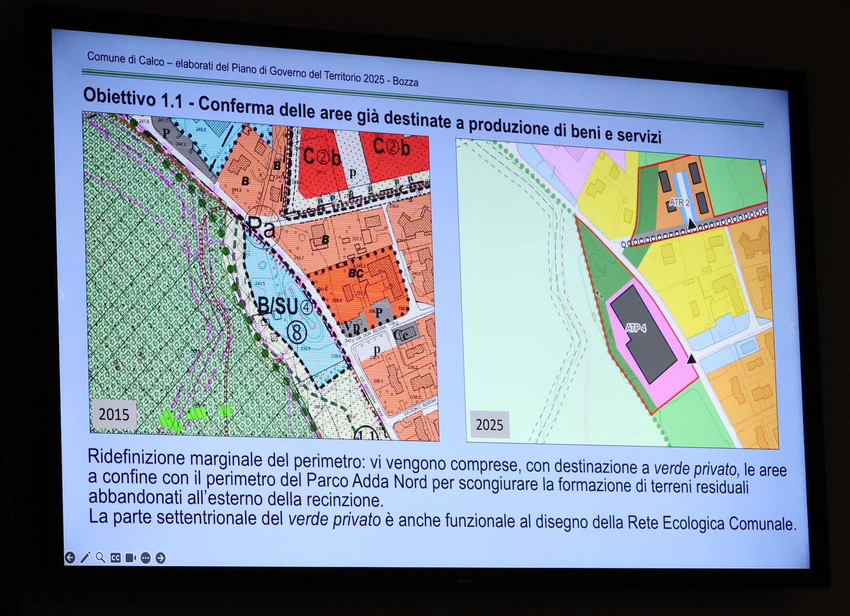Open the magnifier zoom tool
850x616 pixels.
100,557
